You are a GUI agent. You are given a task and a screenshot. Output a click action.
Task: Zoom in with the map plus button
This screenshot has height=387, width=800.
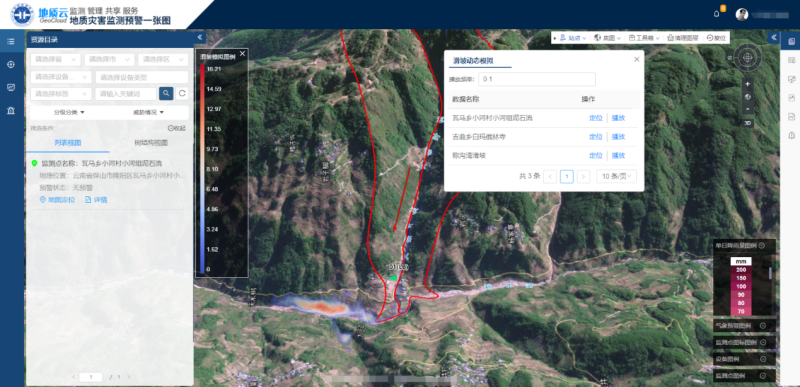tap(747, 84)
